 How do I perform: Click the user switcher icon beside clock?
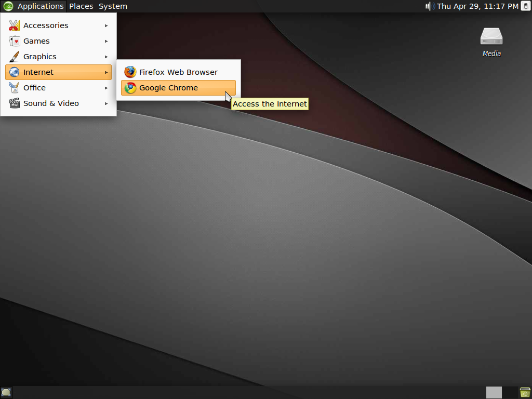[x=526, y=6]
